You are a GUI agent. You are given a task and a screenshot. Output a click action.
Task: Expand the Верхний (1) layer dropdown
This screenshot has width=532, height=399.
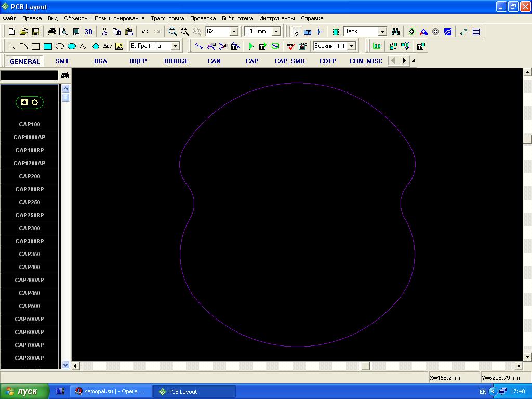351,46
